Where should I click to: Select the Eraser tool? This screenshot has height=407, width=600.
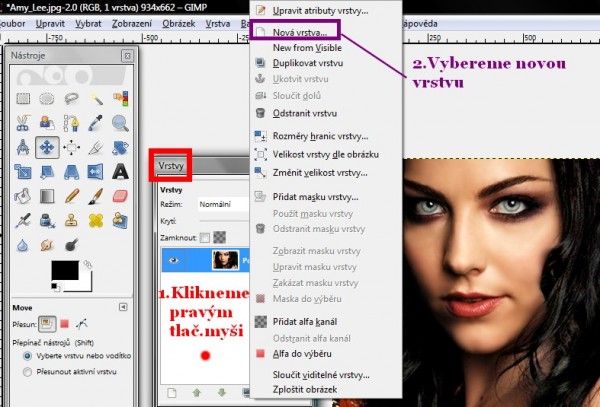[x=120, y=196]
